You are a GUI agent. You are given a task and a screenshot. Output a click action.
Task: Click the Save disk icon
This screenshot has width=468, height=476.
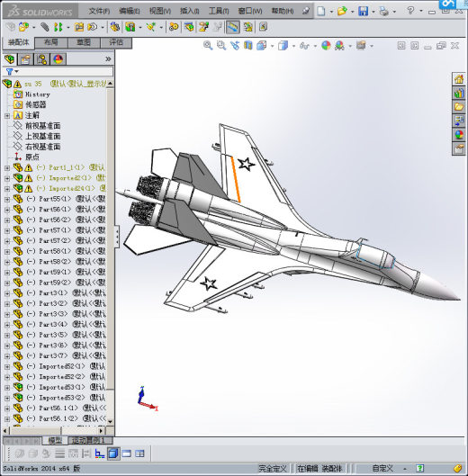click(364, 11)
